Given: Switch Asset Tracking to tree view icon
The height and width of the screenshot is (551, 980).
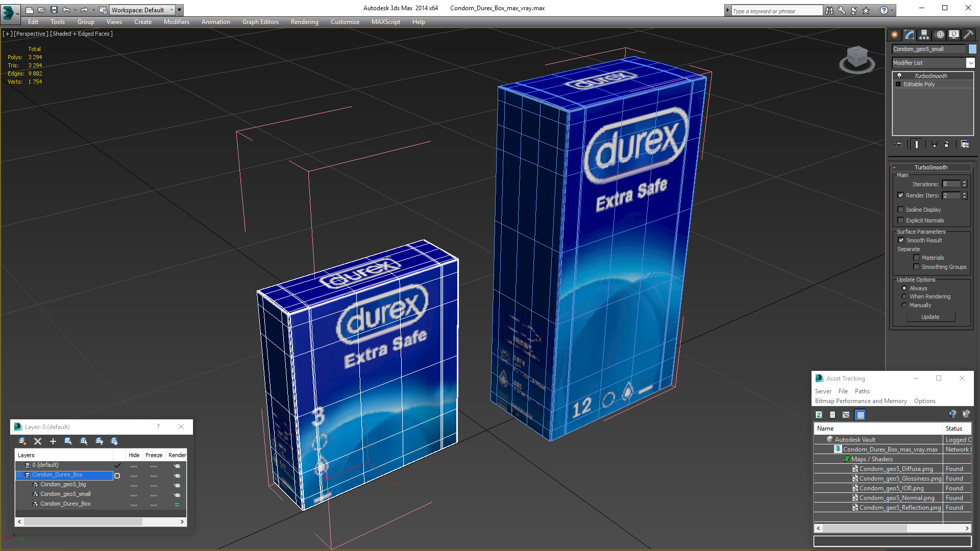Looking at the screenshot, I should click(846, 415).
